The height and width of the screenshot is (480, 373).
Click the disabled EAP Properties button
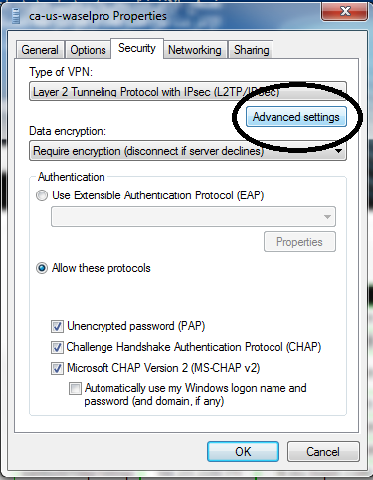coord(300,242)
